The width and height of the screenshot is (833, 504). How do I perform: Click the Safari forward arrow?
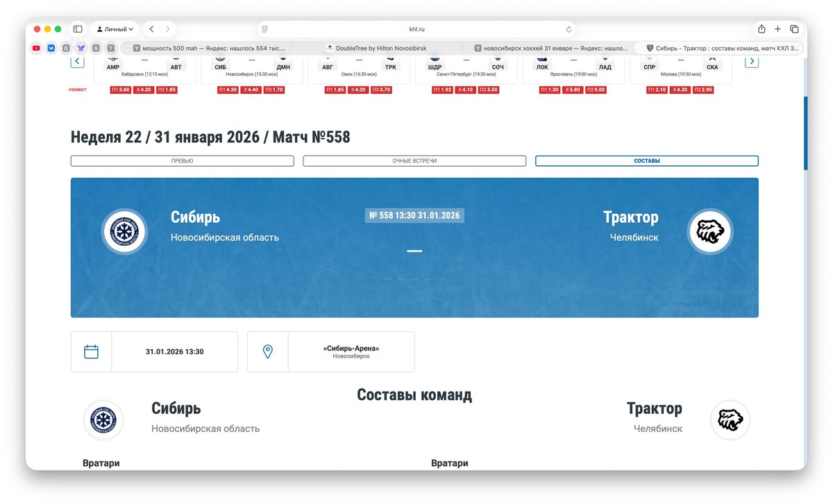[167, 29]
